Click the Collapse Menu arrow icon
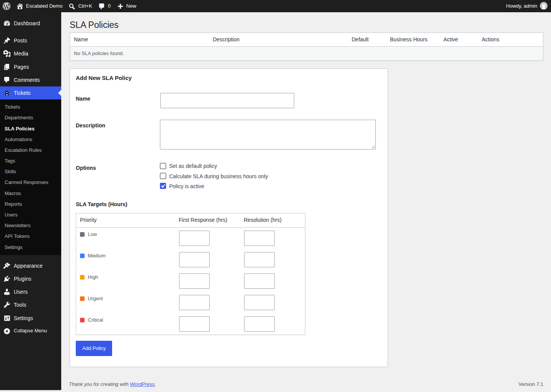This screenshot has width=551, height=392. pyautogui.click(x=7, y=331)
